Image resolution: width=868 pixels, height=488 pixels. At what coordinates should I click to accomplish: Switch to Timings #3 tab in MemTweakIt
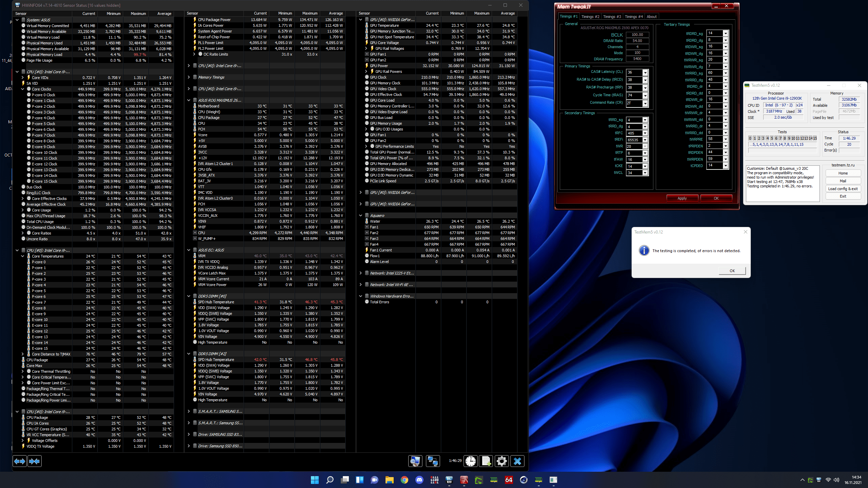point(612,17)
